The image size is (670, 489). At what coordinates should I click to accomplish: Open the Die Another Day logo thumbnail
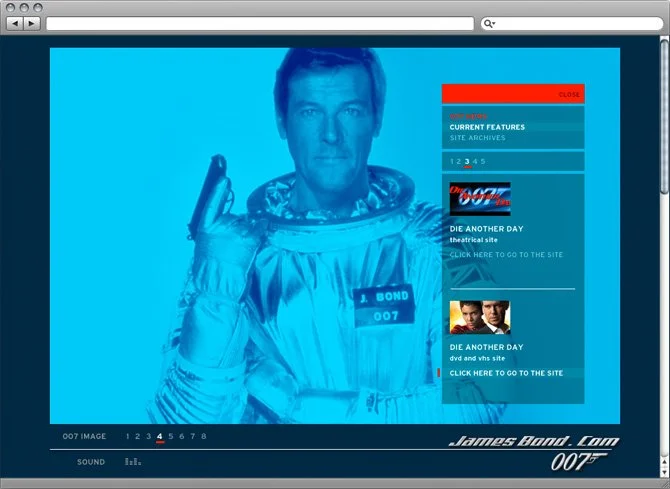[480, 199]
